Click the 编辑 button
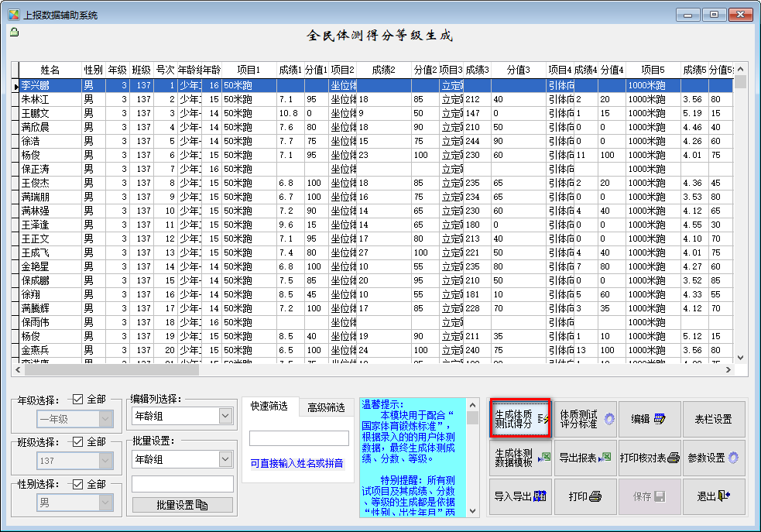The image size is (761, 532). click(649, 419)
